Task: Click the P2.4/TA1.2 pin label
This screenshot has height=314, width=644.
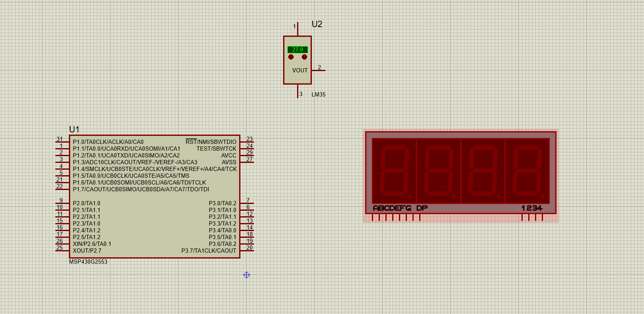Action: coord(87,230)
